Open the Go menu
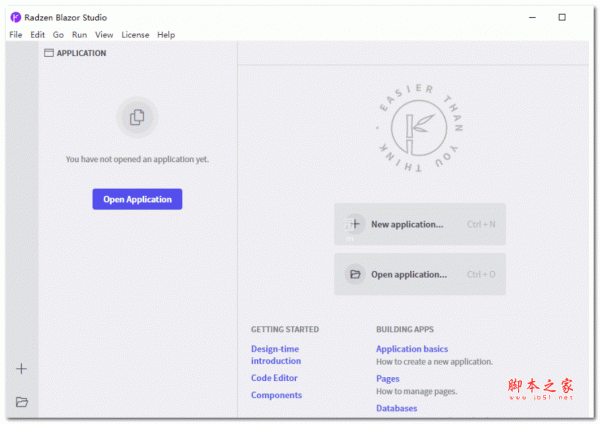 (58, 35)
